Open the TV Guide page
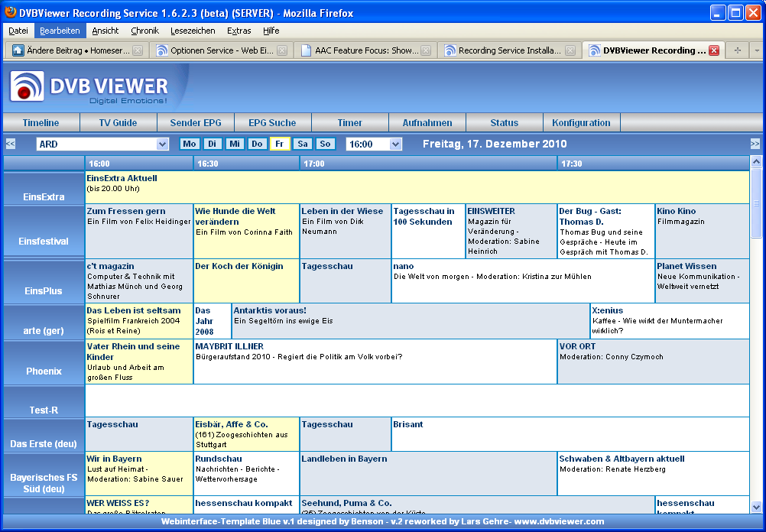Image resolution: width=766 pixels, height=532 pixels. (118, 122)
